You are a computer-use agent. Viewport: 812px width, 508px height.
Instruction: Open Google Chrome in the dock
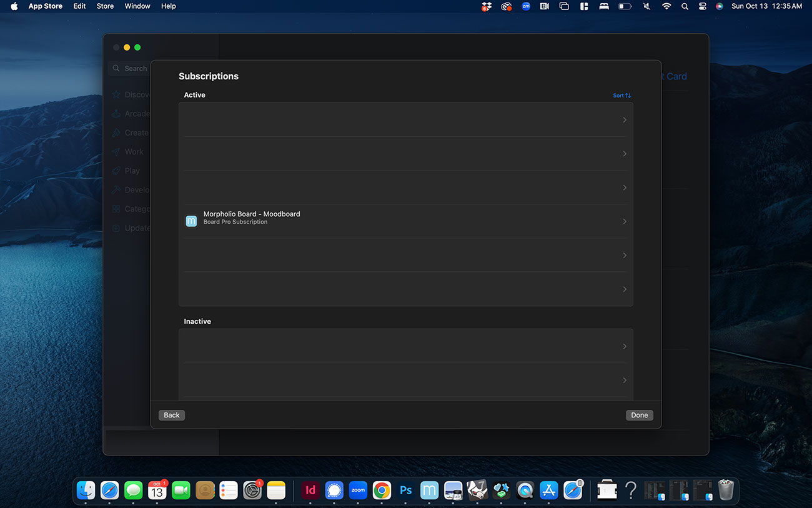382,491
